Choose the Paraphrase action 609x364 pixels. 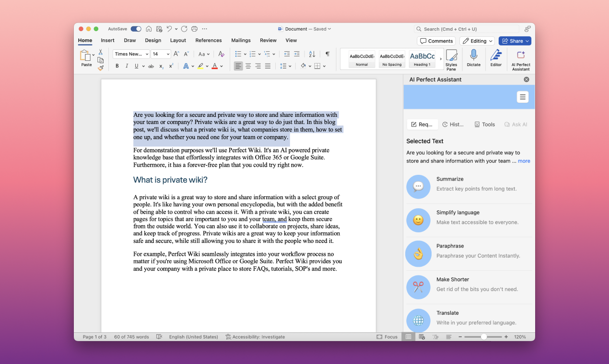[x=469, y=254]
